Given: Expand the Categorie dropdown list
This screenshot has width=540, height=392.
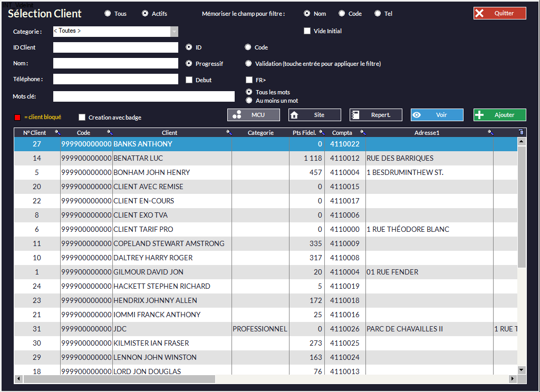Looking at the screenshot, I should 174,32.
